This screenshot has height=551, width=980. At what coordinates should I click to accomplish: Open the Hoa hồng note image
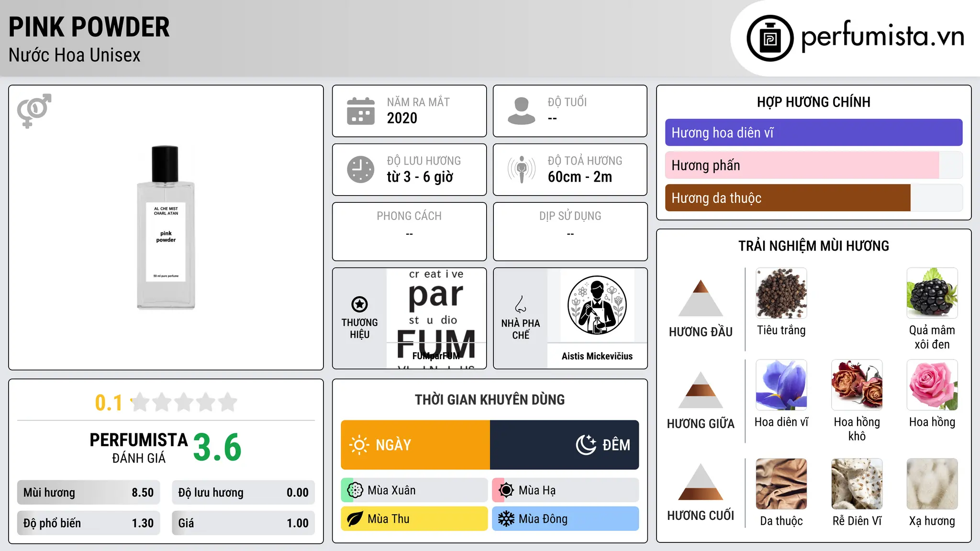click(x=932, y=385)
